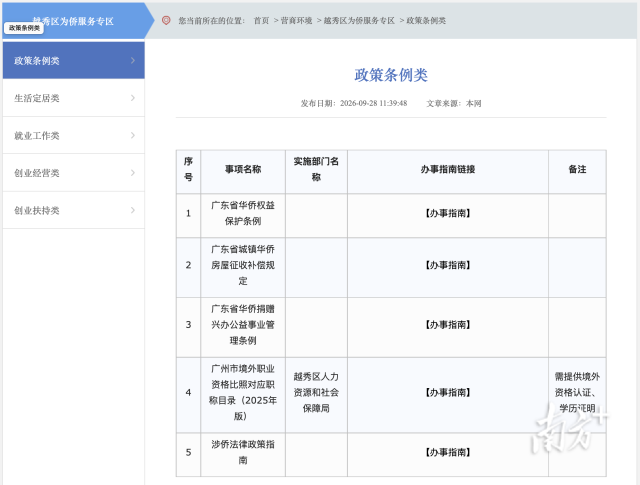Image resolution: width=640 pixels, height=485 pixels.
Task: Click 政策条例类 at the breadcrumb end
Action: pyautogui.click(x=426, y=21)
